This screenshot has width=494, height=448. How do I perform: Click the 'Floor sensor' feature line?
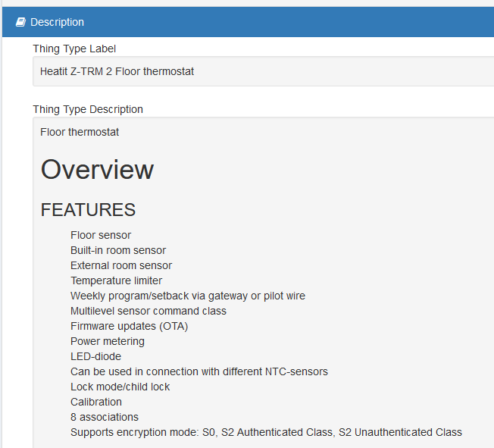(x=101, y=235)
